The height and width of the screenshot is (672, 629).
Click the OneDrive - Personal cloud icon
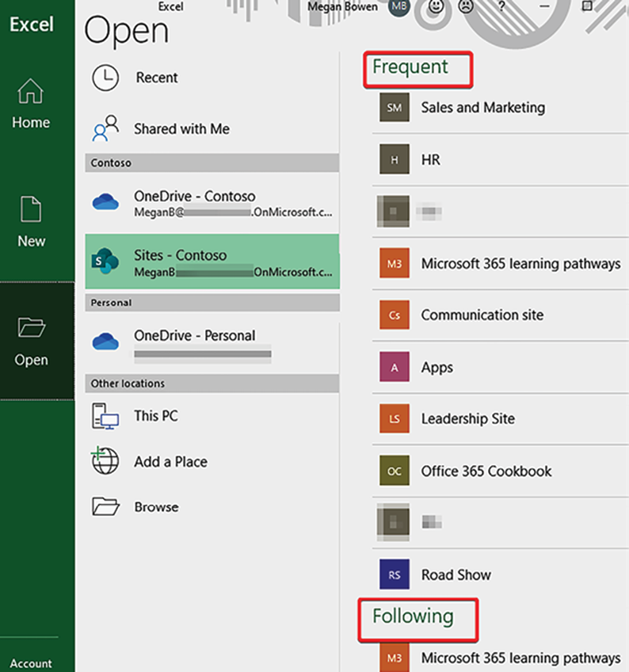105,342
